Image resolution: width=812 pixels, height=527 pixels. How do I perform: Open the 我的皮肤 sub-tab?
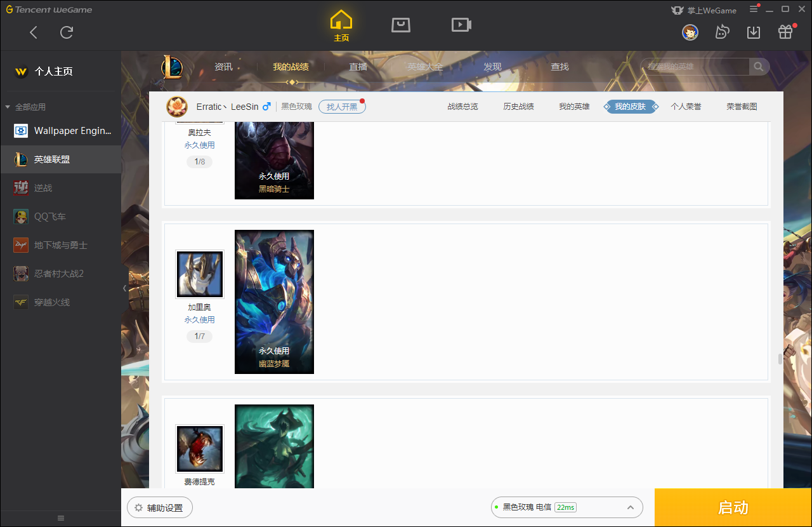[x=630, y=107]
